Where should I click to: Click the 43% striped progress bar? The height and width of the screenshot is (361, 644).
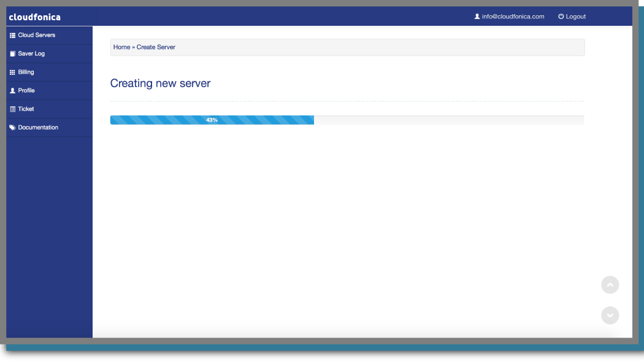212,120
